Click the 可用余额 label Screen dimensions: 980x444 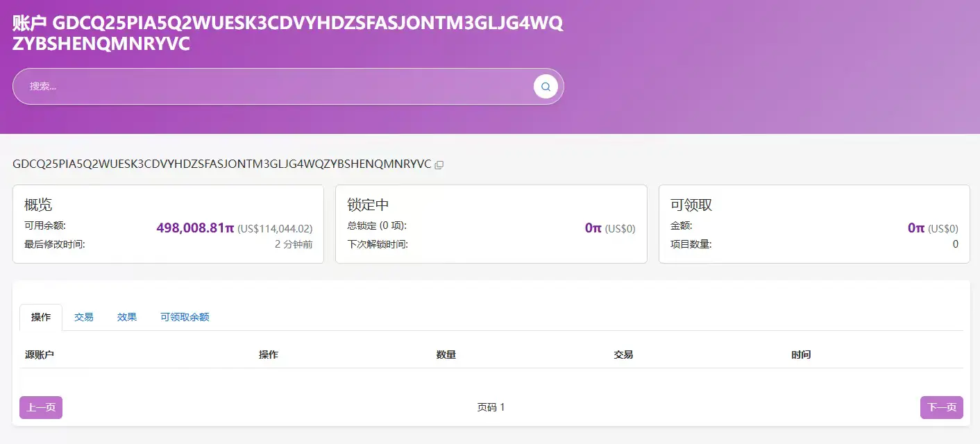45,225
